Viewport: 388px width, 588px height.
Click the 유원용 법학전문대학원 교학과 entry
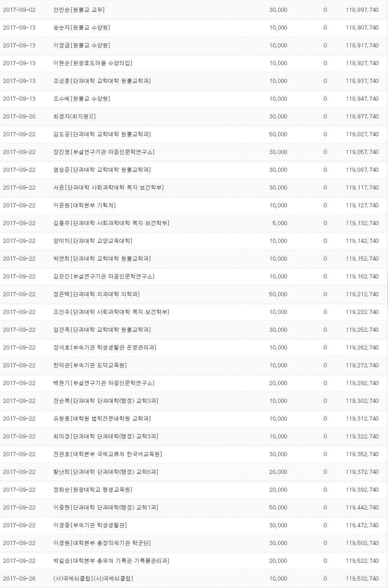(102, 419)
